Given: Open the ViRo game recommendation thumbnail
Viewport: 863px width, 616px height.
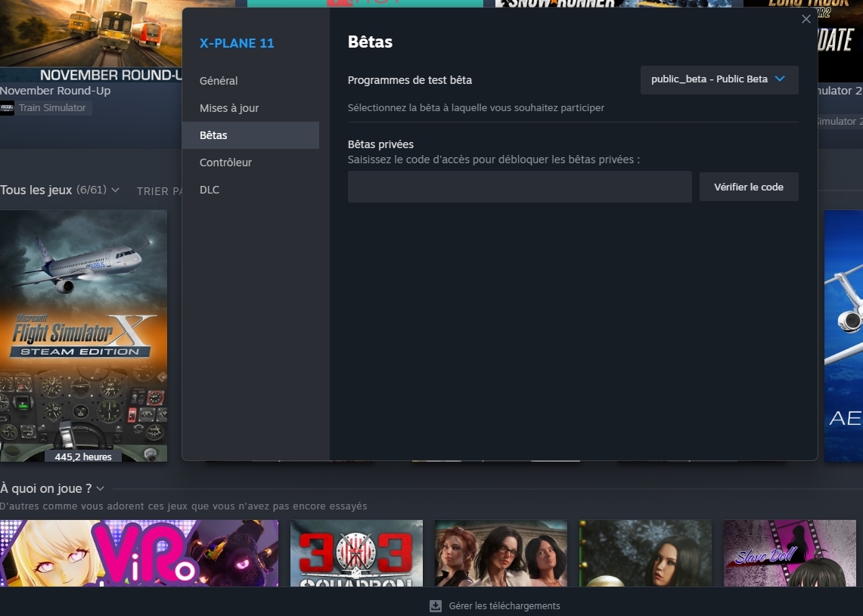Looking at the screenshot, I should pyautogui.click(x=139, y=553).
